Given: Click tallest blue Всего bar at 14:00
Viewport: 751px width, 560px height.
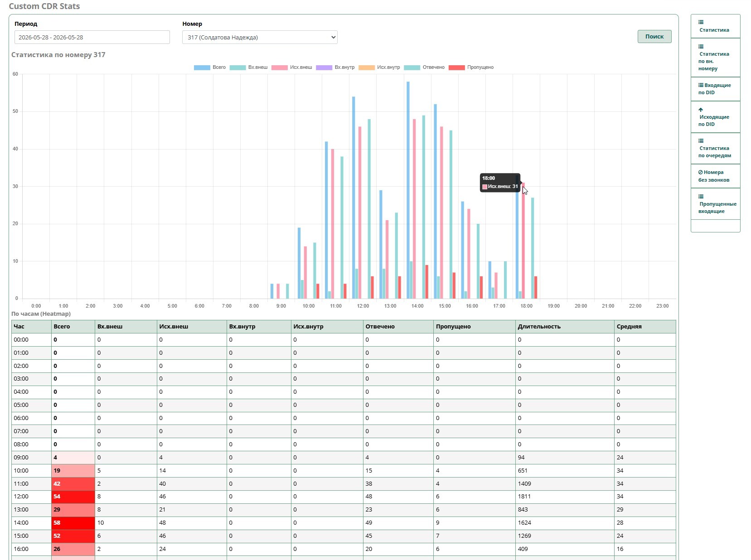Looking at the screenshot, I should 408,190.
